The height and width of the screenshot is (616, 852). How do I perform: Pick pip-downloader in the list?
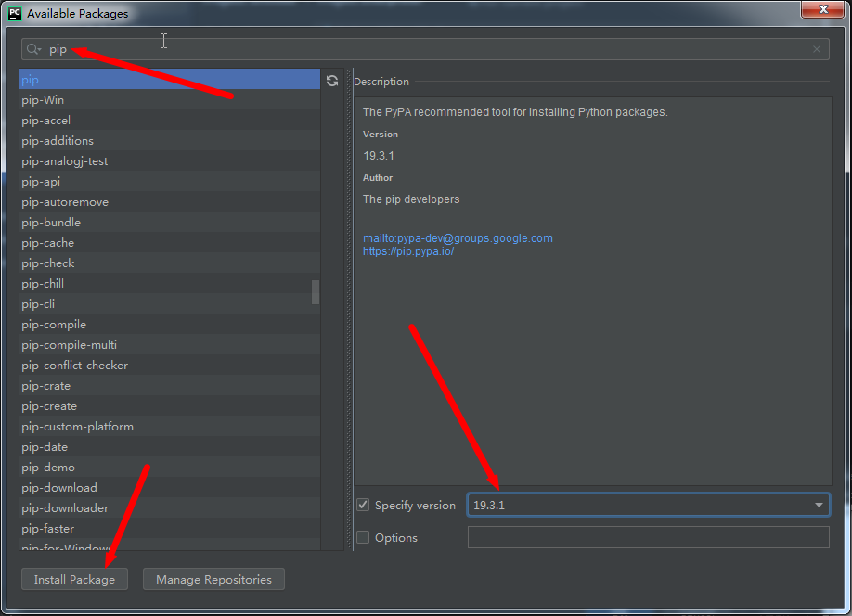(170, 507)
